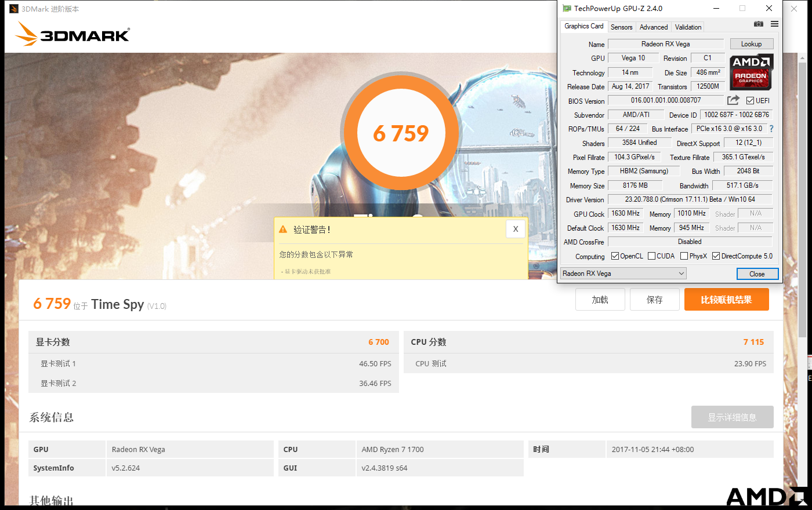Open the Radeon RX Vega GPU selector dropdown
Screen dimensions: 812x510
pos(623,274)
